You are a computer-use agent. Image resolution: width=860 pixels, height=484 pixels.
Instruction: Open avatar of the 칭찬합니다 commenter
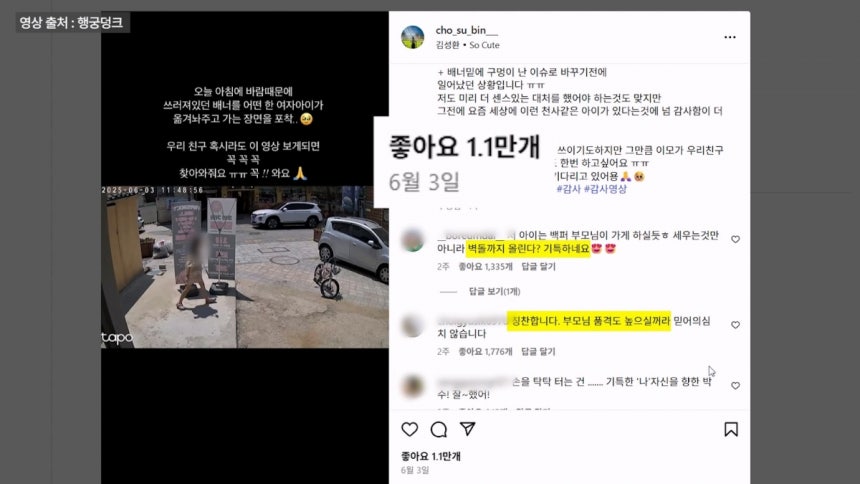(x=412, y=326)
